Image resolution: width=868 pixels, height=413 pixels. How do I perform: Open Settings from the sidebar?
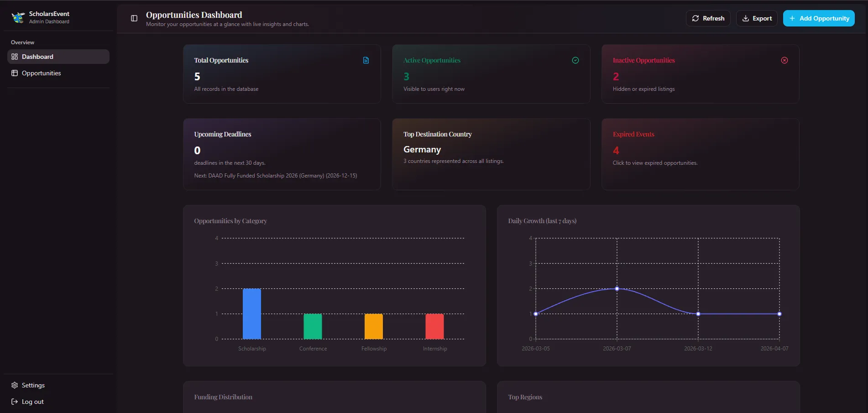click(x=58, y=385)
